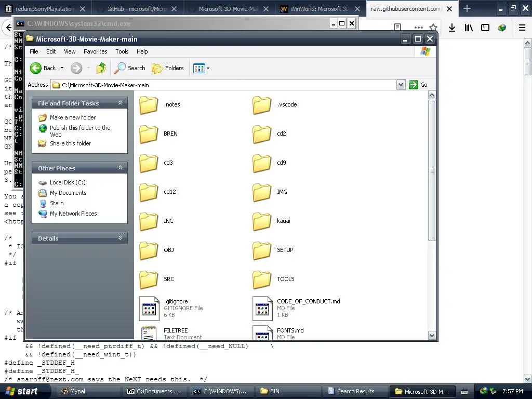Open the Address bar dropdown arrow
The height and width of the screenshot is (399, 532).
pos(401,85)
